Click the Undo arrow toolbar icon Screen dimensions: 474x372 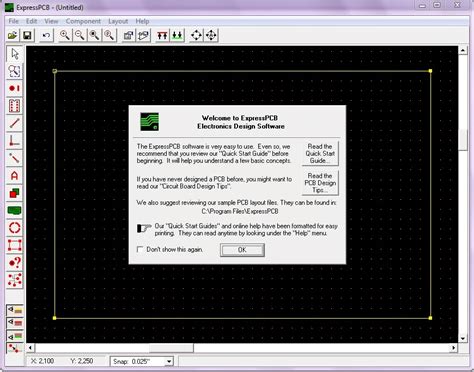46,35
